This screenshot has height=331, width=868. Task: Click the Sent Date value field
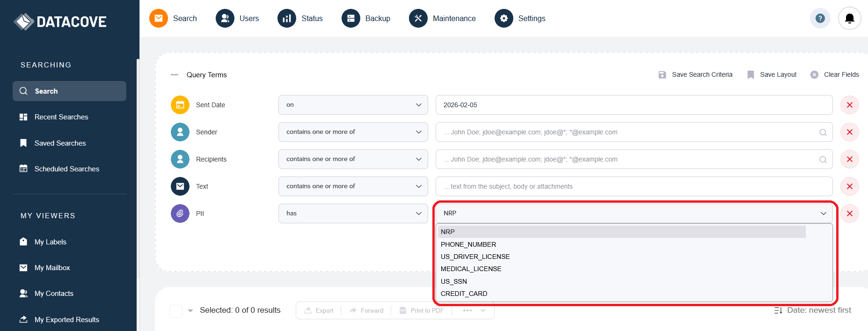click(x=634, y=105)
